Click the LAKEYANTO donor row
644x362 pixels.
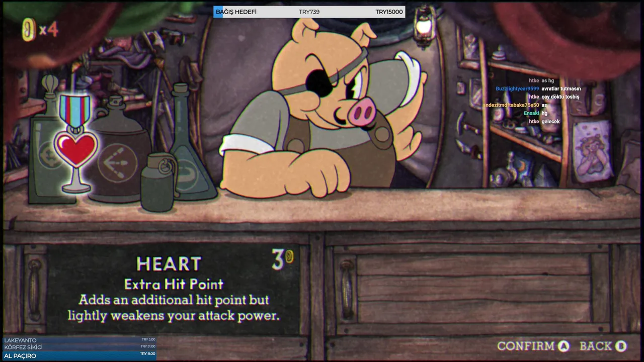(79, 340)
